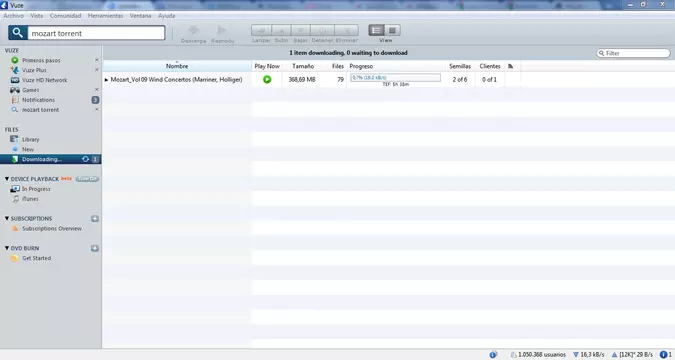Click the green Play Now icon
675x360 pixels.
[x=267, y=79]
